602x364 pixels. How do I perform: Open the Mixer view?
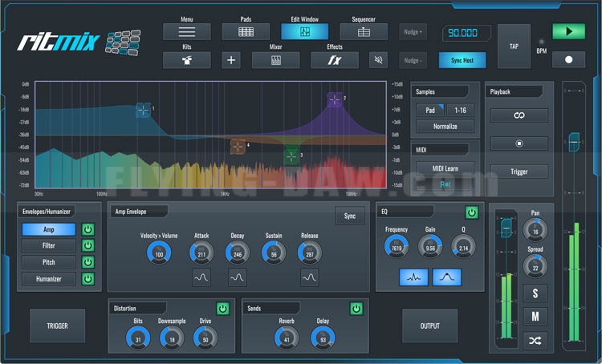[275, 60]
